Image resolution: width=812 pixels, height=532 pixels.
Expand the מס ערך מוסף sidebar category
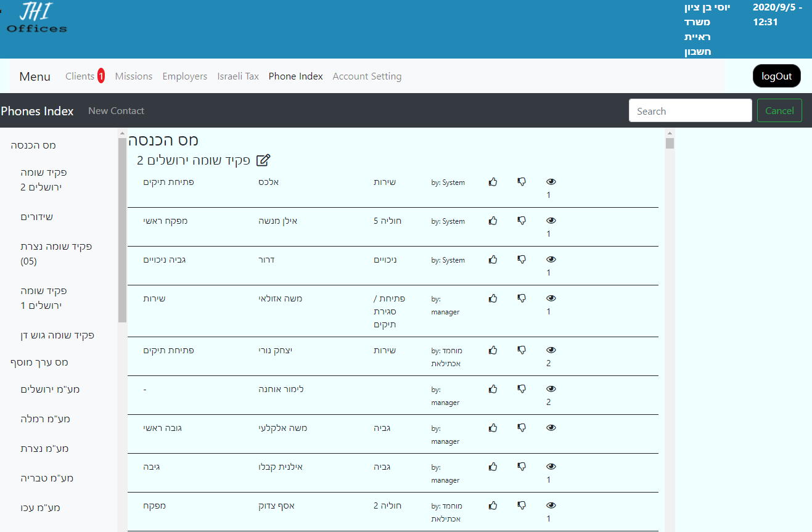(39, 362)
